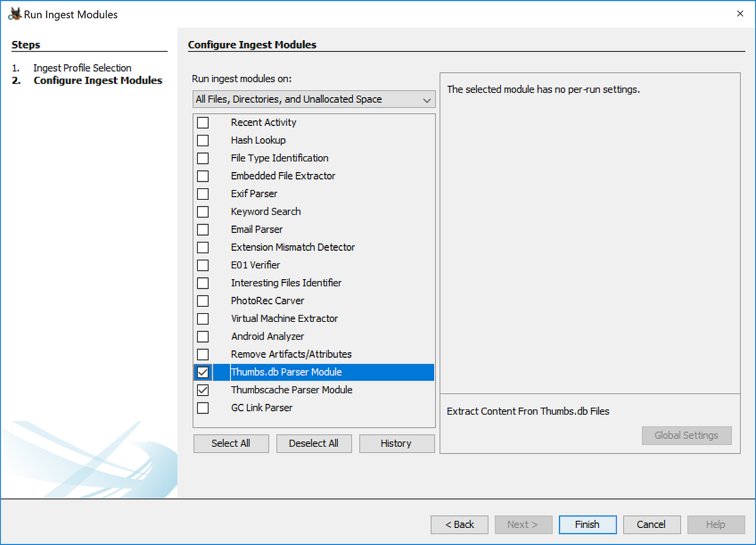Select the 'Keyword Search' module label
The height and width of the screenshot is (545, 756).
point(266,212)
